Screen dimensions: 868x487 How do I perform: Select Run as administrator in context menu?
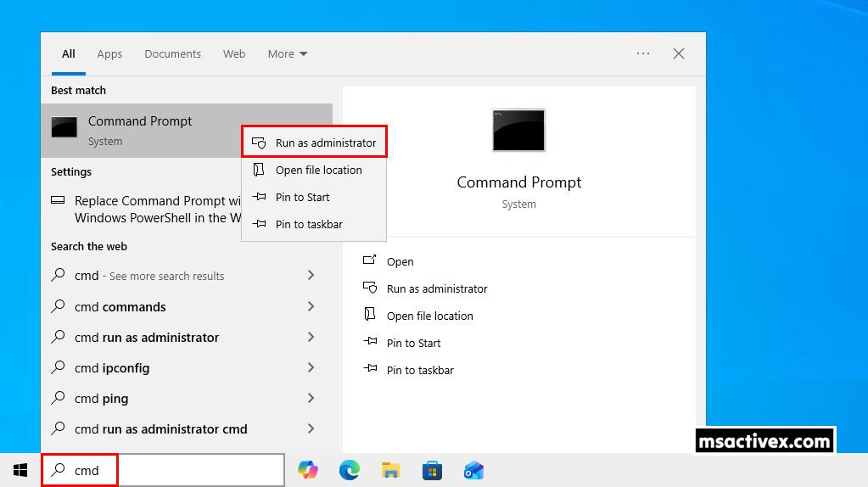click(x=325, y=143)
